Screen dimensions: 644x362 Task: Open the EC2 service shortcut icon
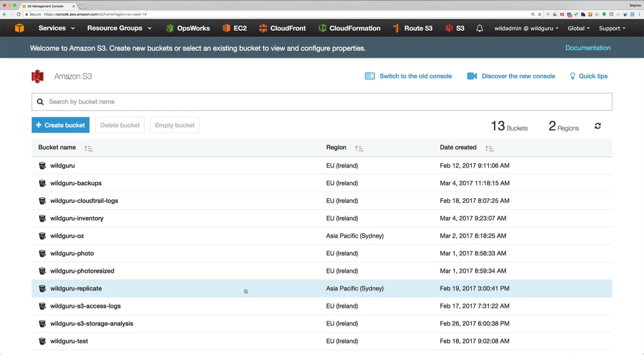pyautogui.click(x=226, y=28)
